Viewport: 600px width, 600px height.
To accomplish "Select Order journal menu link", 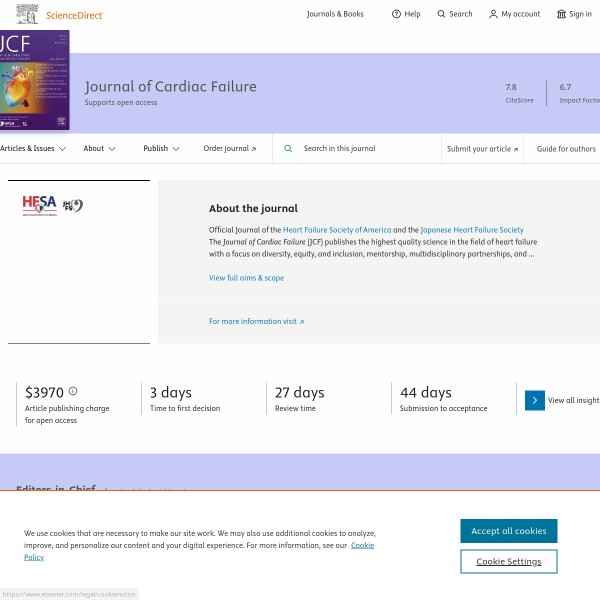I will pyautogui.click(x=229, y=148).
